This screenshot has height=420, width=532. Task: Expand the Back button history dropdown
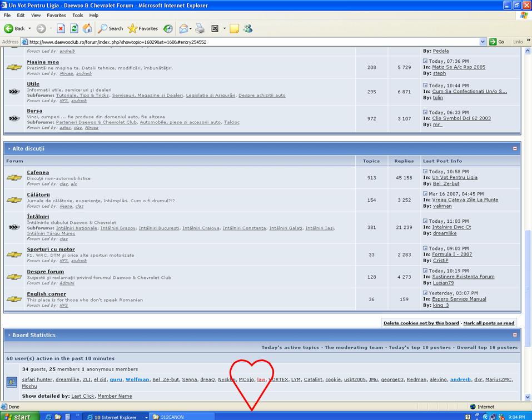click(x=29, y=28)
